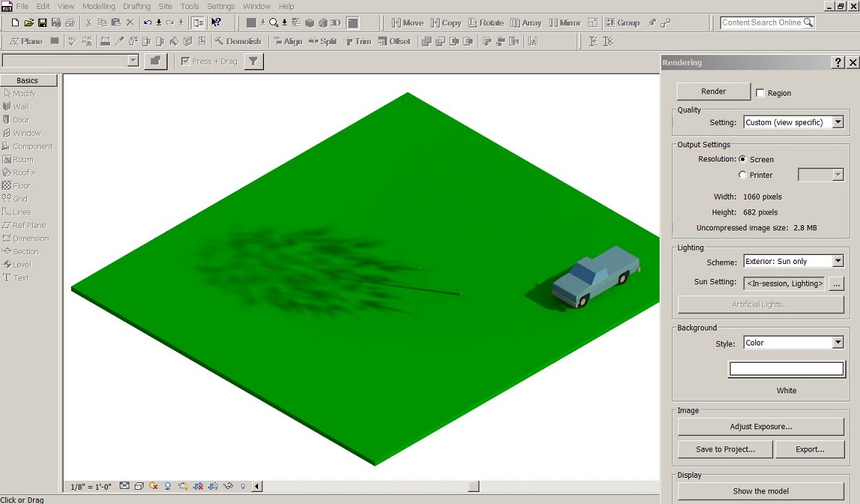The width and height of the screenshot is (860, 504).
Task: Click the white background color swatch
Action: (786, 369)
